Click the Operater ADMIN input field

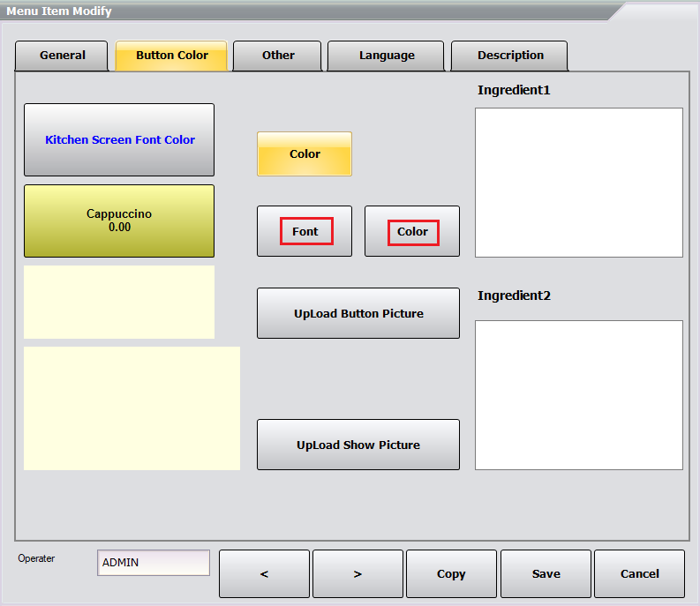[154, 563]
